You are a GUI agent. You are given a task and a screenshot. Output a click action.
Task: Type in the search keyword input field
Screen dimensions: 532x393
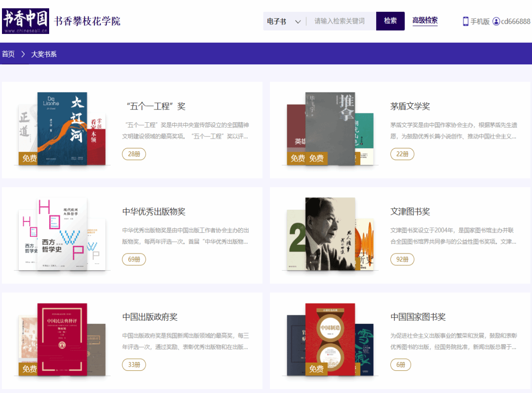(340, 21)
